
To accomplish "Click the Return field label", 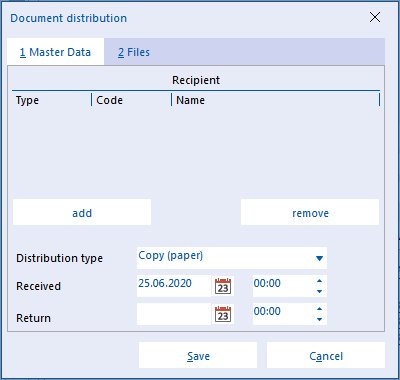I will click(33, 318).
